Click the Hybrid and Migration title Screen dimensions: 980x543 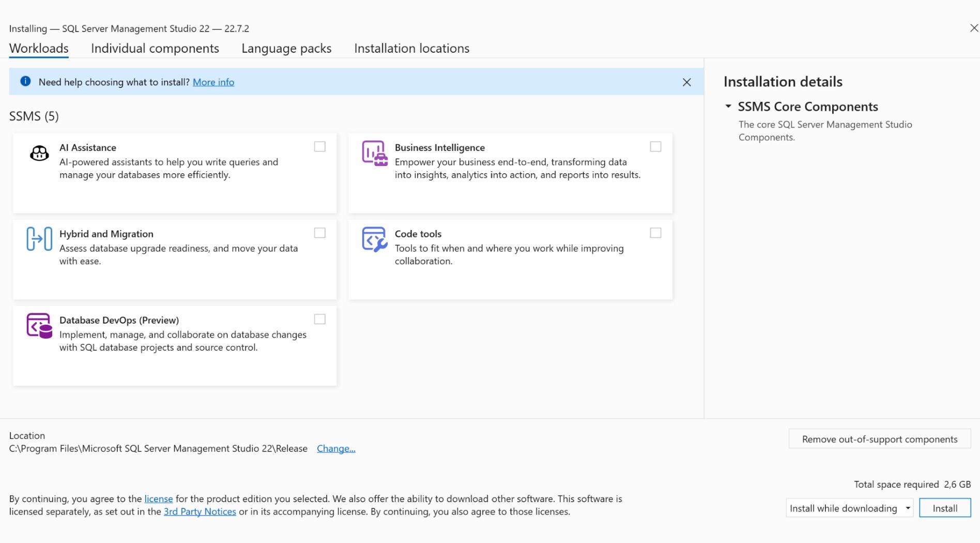point(106,234)
